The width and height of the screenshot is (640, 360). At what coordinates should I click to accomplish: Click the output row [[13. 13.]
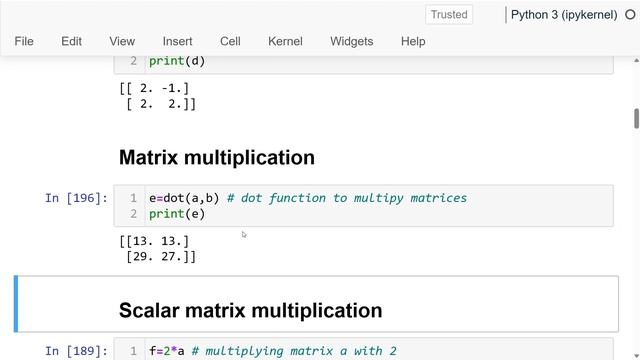tap(154, 241)
